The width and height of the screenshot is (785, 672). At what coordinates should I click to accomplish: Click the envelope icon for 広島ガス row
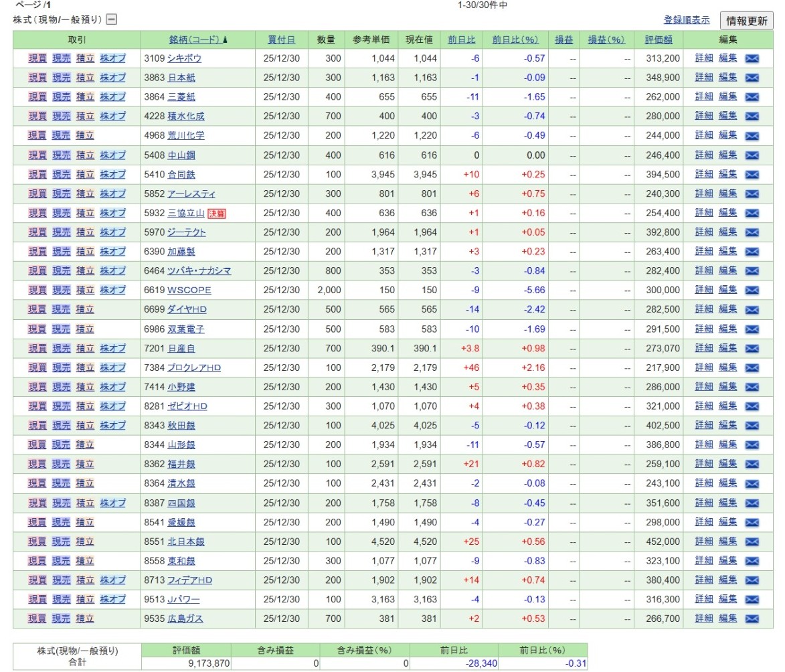click(x=752, y=618)
